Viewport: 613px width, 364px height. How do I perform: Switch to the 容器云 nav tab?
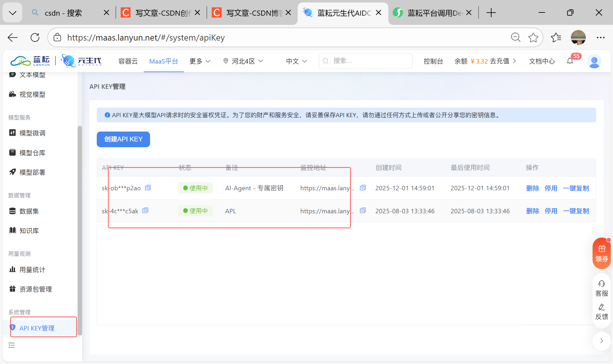coord(128,61)
